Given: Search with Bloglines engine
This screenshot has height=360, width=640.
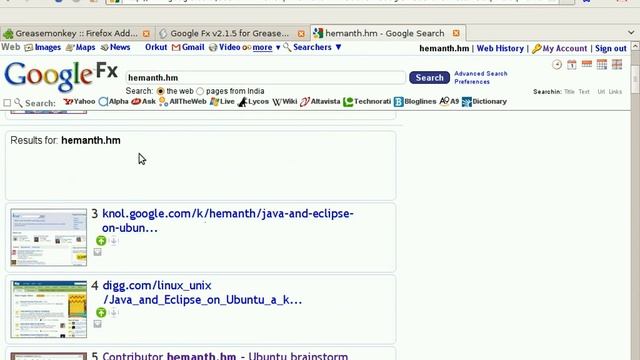Looking at the screenshot, I should point(415,102).
